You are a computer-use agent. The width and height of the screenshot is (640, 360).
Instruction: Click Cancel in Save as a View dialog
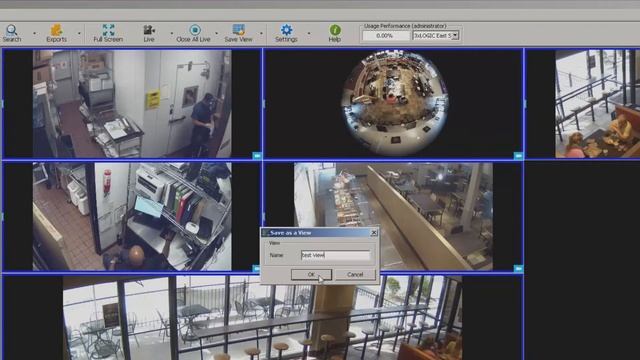pos(355,274)
